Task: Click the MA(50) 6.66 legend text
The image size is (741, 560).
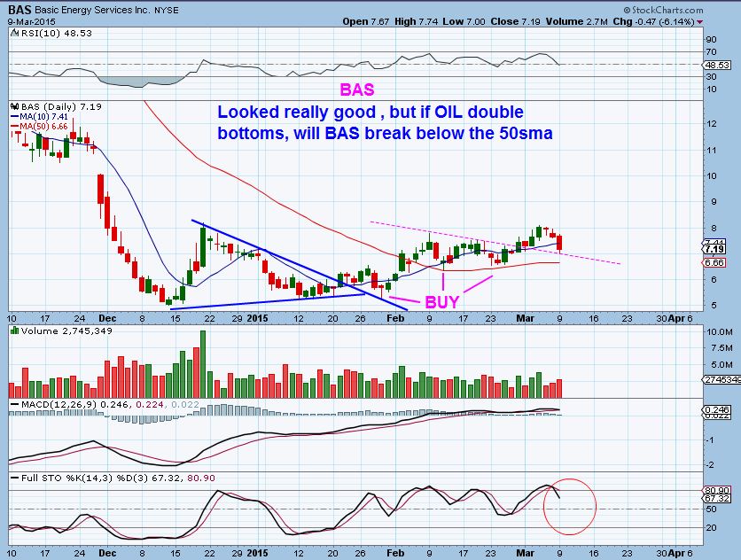Action: [x=44, y=127]
